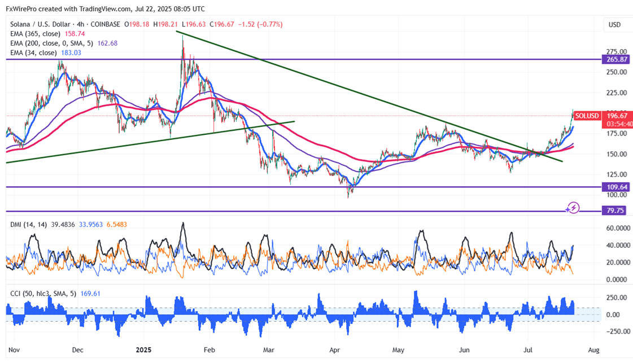Click the FxWirePro TradingView attribution text
Viewport: 633px width, 364px height.
[106, 8]
